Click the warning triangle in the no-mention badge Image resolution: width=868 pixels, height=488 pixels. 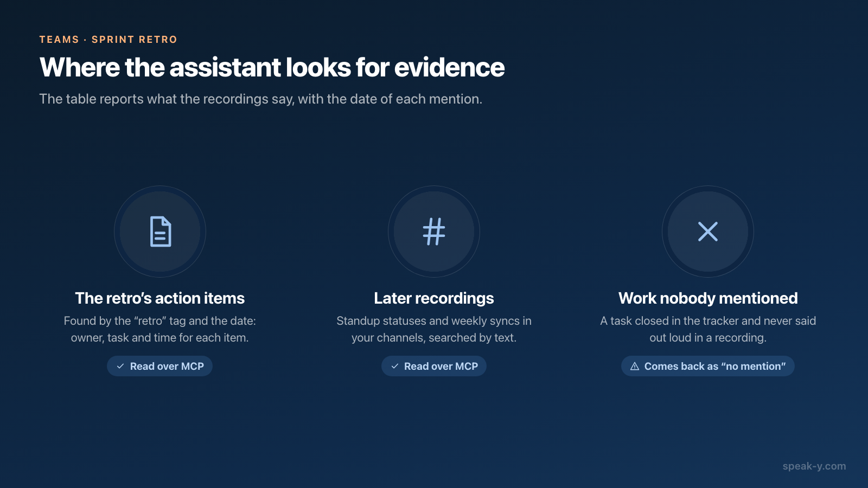[635, 366]
